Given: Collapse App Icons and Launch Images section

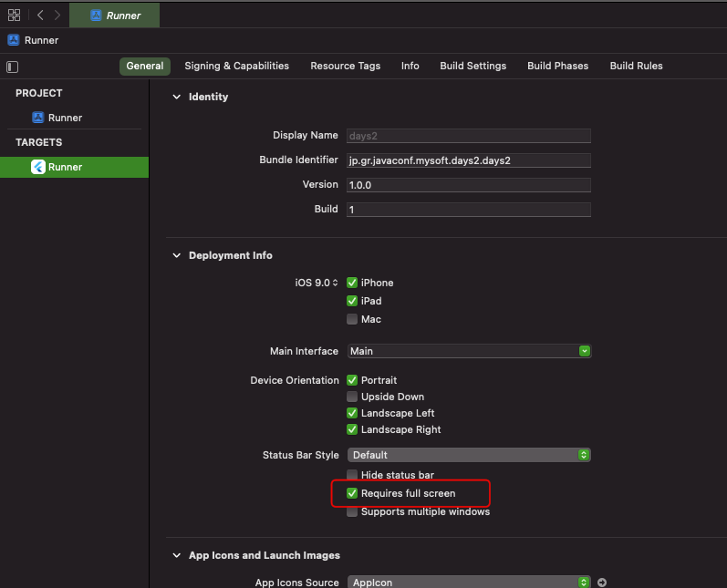Looking at the screenshot, I should click(x=177, y=555).
